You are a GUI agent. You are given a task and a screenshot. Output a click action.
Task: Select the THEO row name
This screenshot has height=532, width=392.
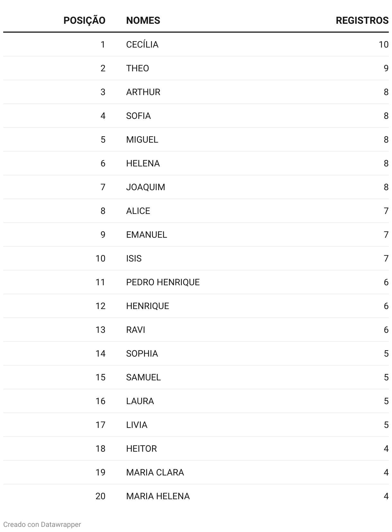point(138,68)
